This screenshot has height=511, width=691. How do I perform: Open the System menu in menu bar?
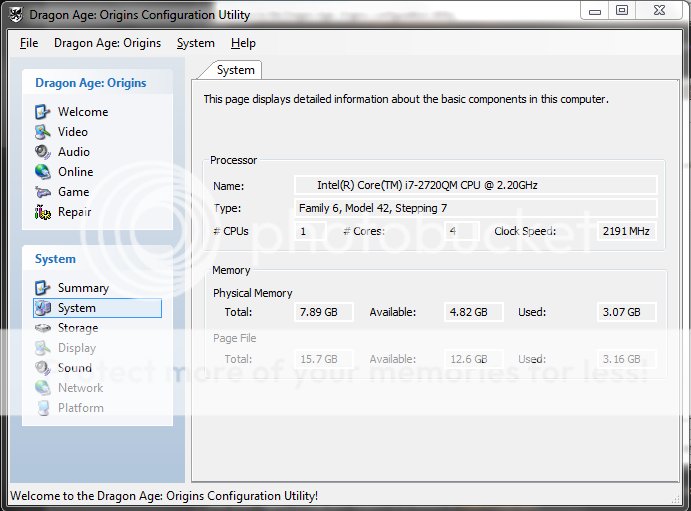[x=195, y=43]
